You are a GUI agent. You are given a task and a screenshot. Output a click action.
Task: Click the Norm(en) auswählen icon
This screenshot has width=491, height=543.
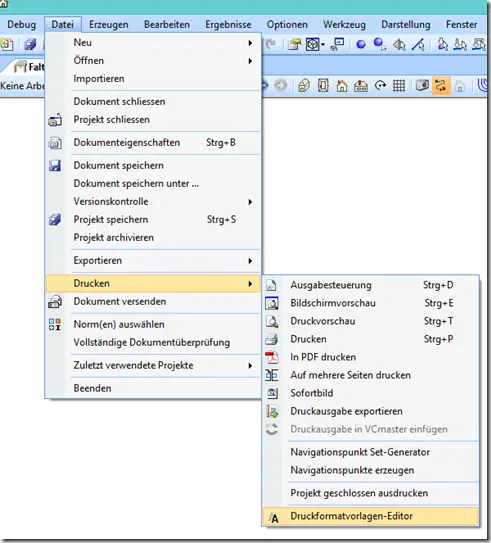[55, 324]
